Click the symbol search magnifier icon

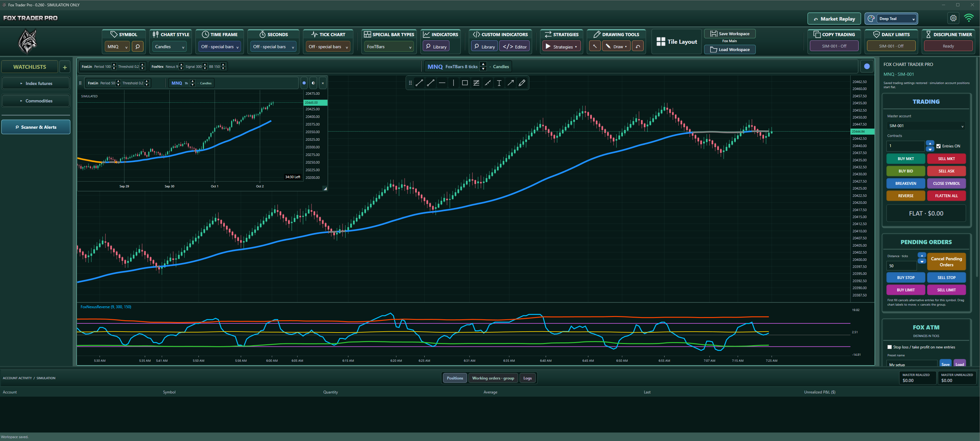138,46
